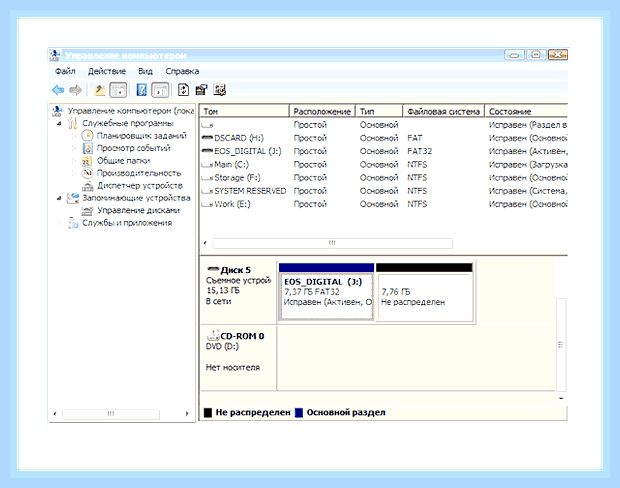Viewport: 620px width, 488px height.
Task: Select Общие папки in tree
Action: coord(123,161)
